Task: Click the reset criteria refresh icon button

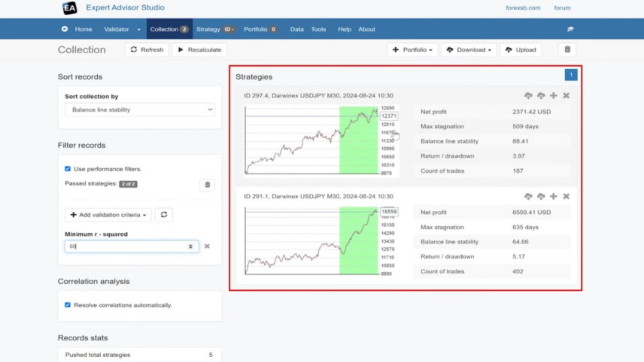Action: pos(164,214)
